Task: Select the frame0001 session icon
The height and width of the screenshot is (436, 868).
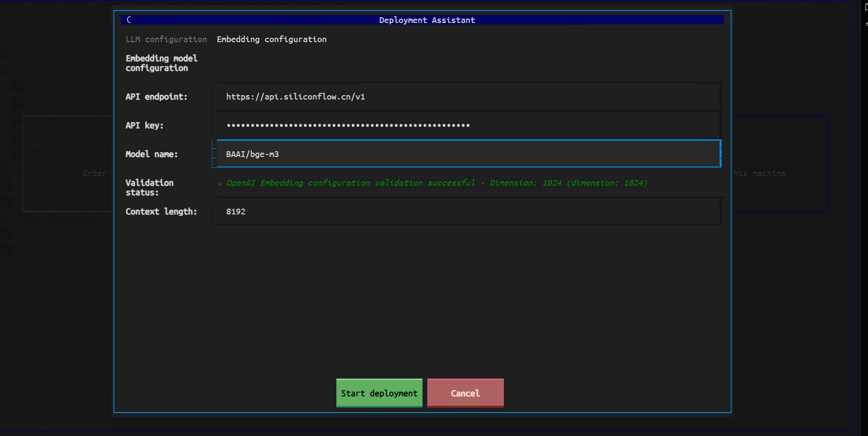Action: pyautogui.click(x=17, y=103)
